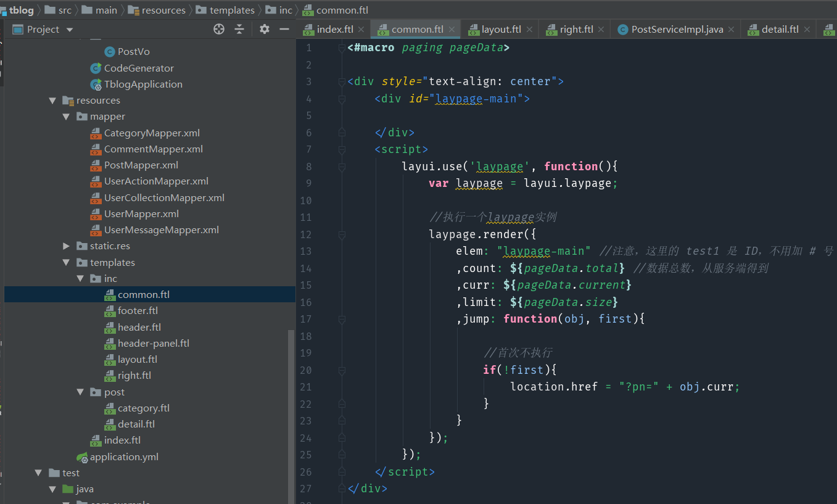Viewport: 837px width, 504px height.
Task: Click the Project panel vertical scrollbar
Action: pos(291,417)
